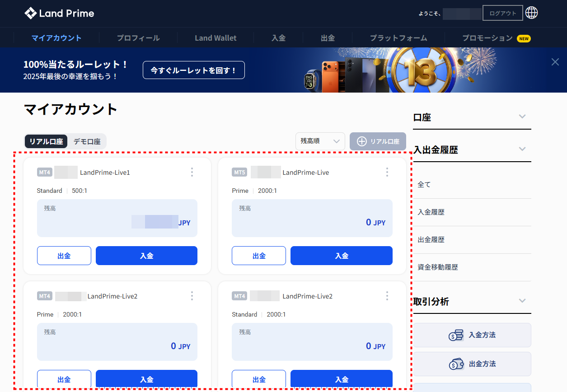The width and height of the screenshot is (567, 392).
Task: Go to the 出金 nav tab
Action: [x=328, y=38]
